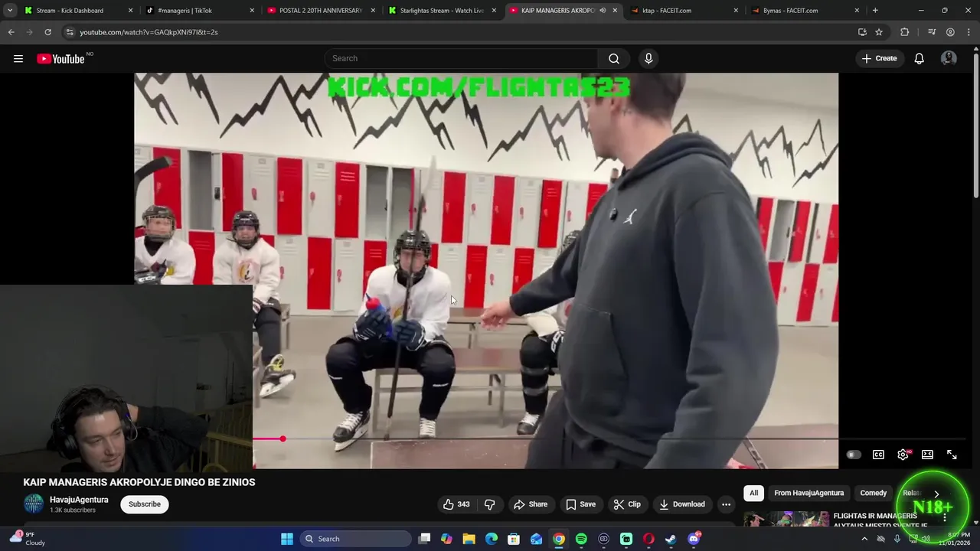
Task: Subscribe to HavajuAgentura
Action: [x=145, y=504]
